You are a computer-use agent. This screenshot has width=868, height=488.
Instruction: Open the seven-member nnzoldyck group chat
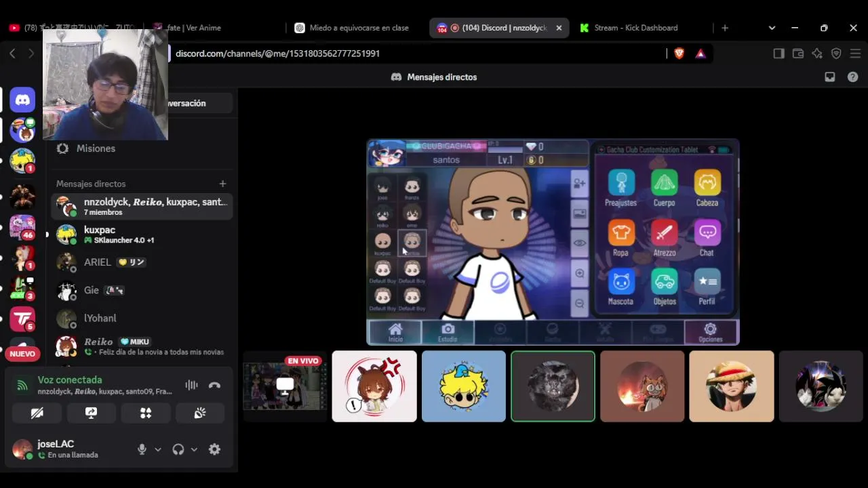click(x=142, y=206)
